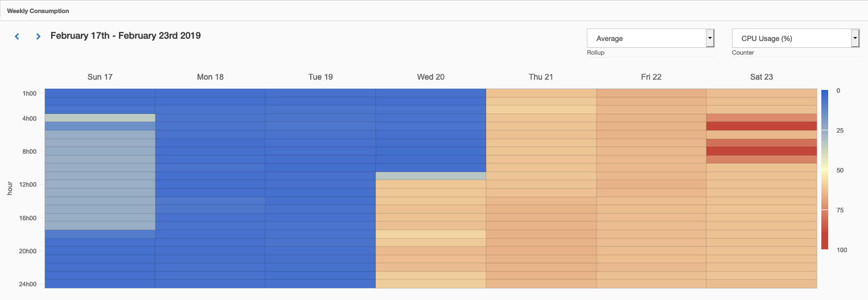Click the Sun 17 column header
The height and width of the screenshot is (300, 868).
click(x=100, y=77)
